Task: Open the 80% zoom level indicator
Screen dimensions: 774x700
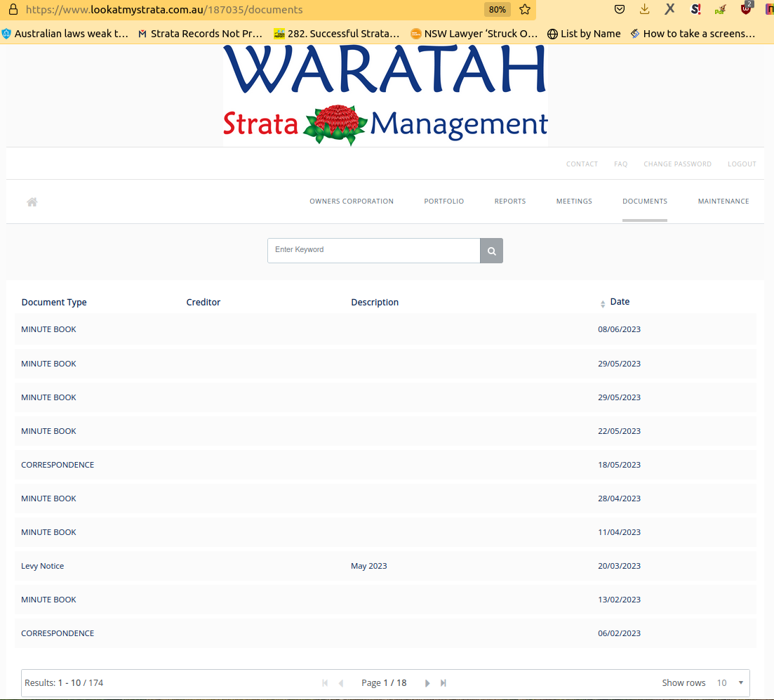Action: point(497,9)
